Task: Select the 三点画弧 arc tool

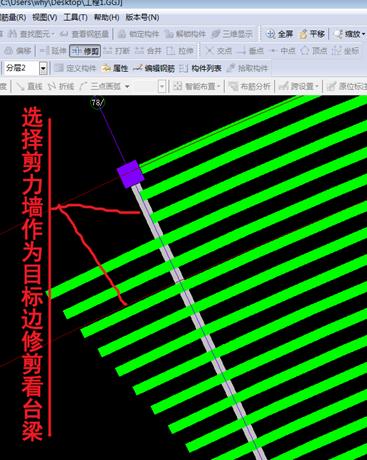Action: 101,86
